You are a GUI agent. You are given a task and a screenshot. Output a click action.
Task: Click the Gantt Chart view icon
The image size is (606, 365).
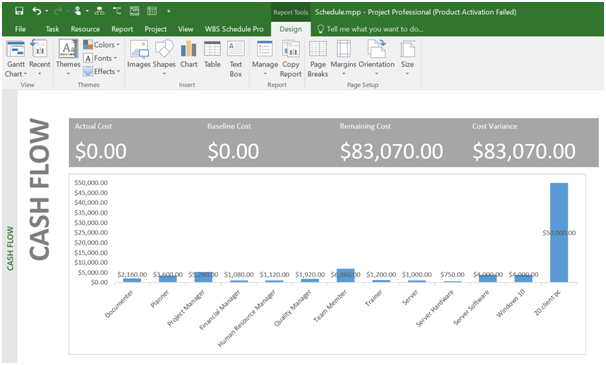15,49
